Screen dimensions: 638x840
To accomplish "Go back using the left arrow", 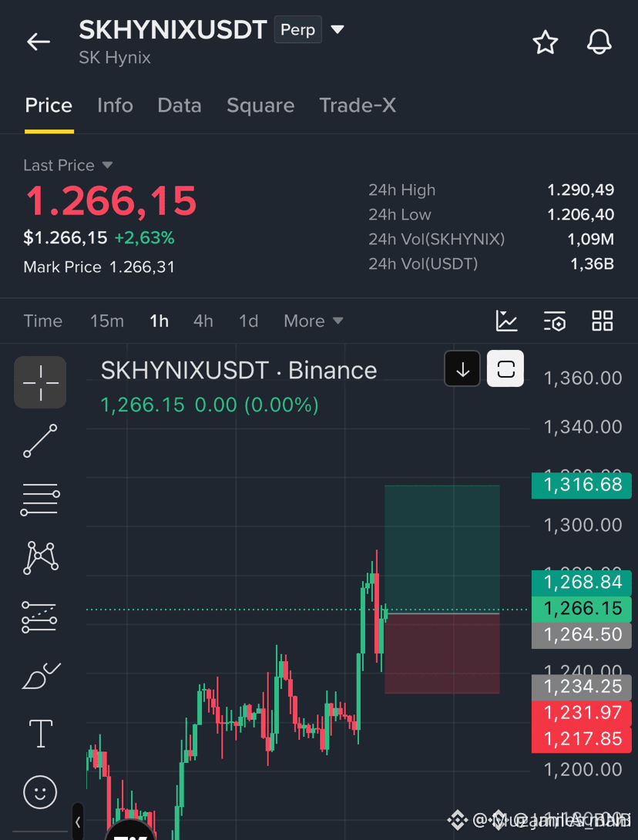I will pyautogui.click(x=39, y=42).
